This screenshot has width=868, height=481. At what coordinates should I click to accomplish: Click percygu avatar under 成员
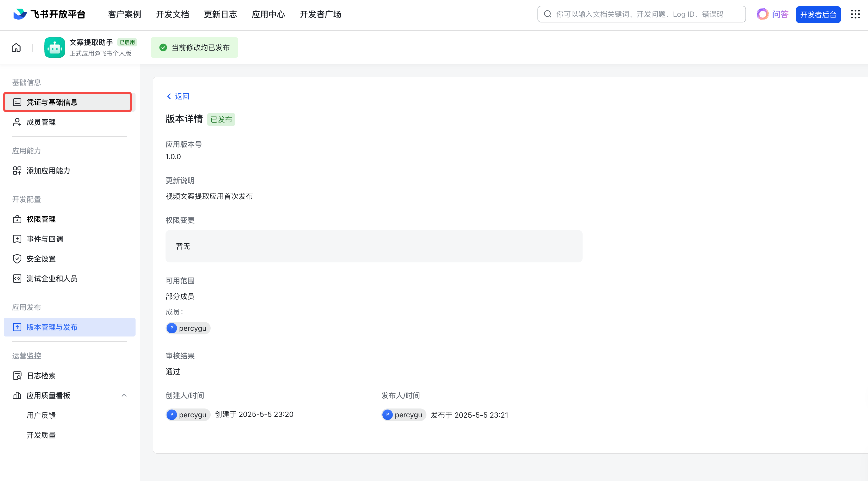point(172,328)
